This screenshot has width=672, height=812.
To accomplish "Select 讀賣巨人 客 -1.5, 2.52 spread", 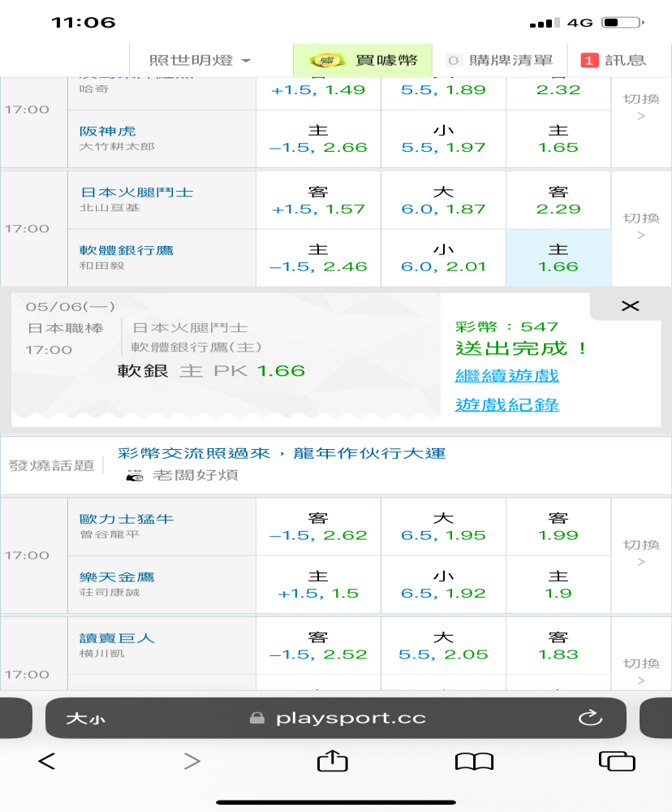I will (318, 646).
